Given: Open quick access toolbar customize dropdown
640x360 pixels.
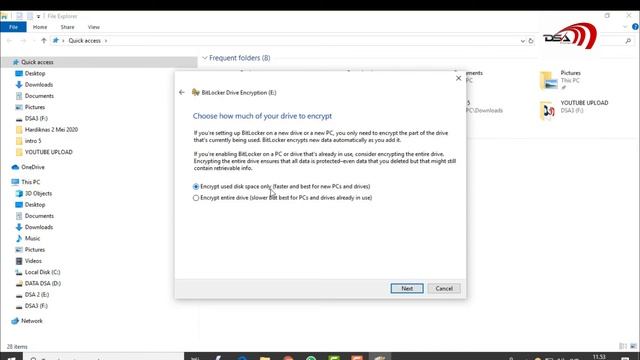Looking at the screenshot, I should click(38, 16).
